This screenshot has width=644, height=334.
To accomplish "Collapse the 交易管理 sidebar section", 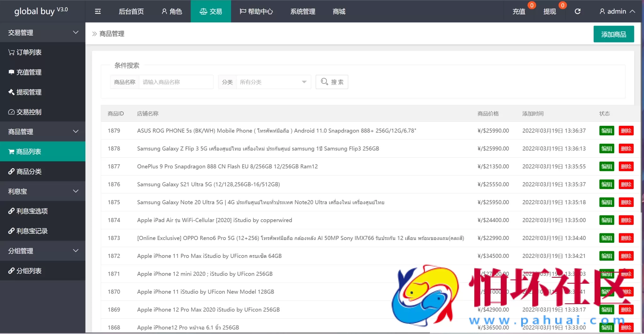I will tap(42, 32).
